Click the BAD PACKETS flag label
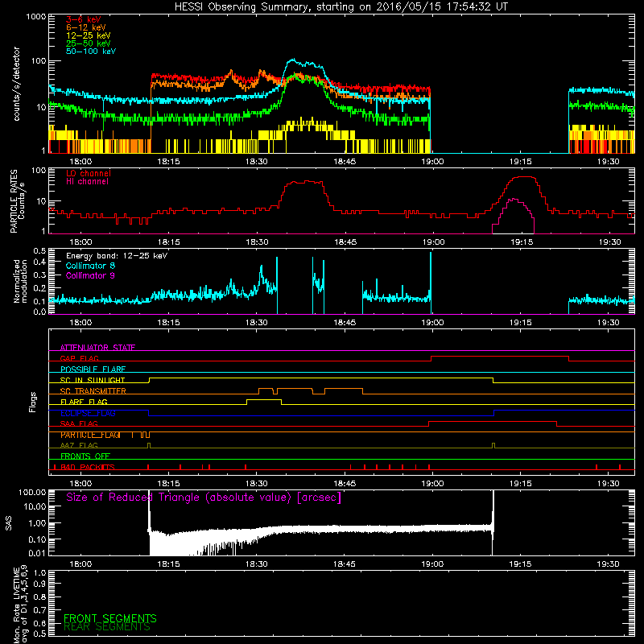 [x=88, y=467]
